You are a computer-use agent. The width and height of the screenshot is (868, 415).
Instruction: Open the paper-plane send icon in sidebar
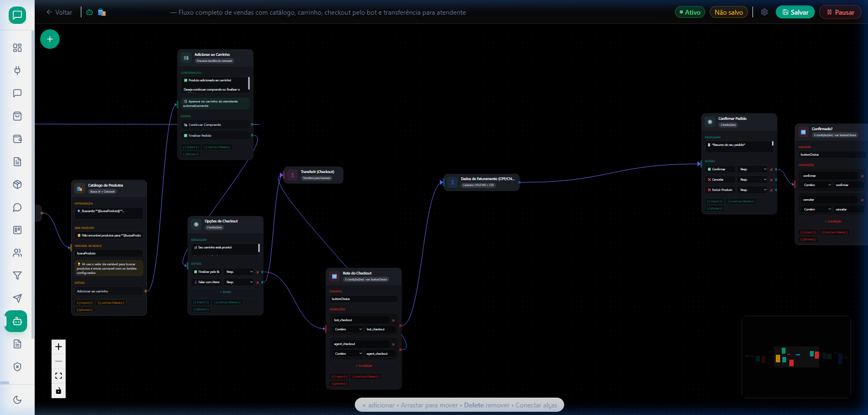(17, 298)
